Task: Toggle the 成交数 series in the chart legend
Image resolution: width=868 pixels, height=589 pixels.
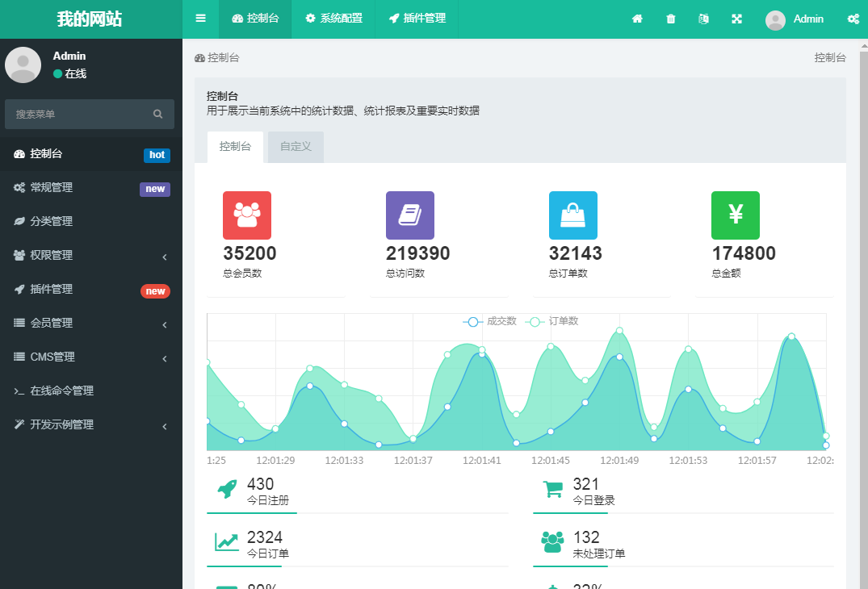Action: point(490,321)
